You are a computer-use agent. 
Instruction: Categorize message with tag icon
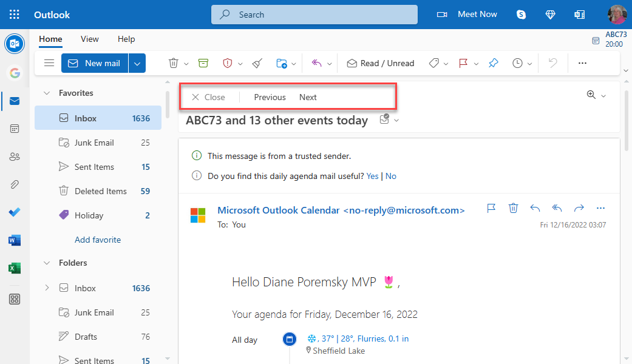(433, 63)
